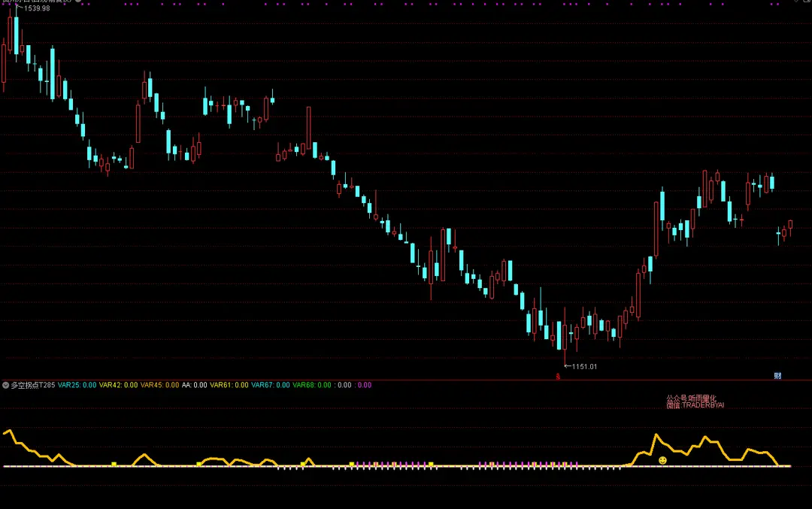Image resolution: width=812 pixels, height=509 pixels.
Task: Click the VAR45: 0.00 indicator value
Action: [160, 385]
